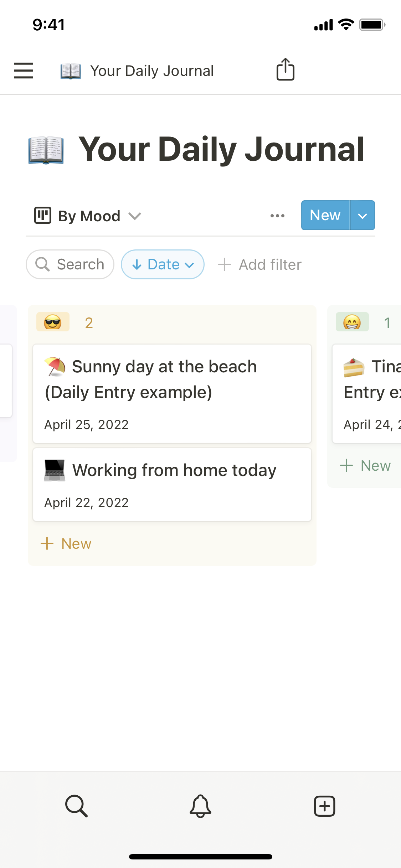Tap the grinning emoji mood tag

(x=352, y=322)
